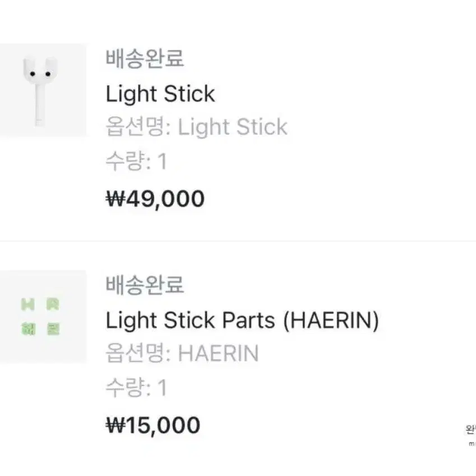The width and height of the screenshot is (476, 476).
Task: Open the Light Stick product title
Action: coord(160,94)
